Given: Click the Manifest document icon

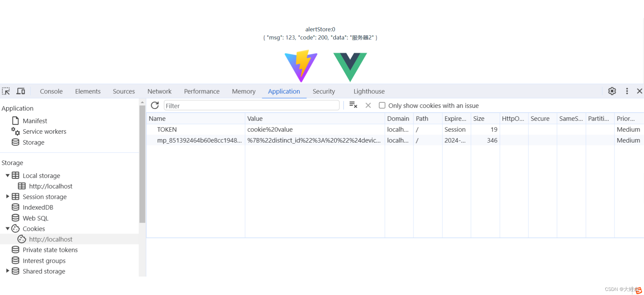Looking at the screenshot, I should tap(15, 121).
